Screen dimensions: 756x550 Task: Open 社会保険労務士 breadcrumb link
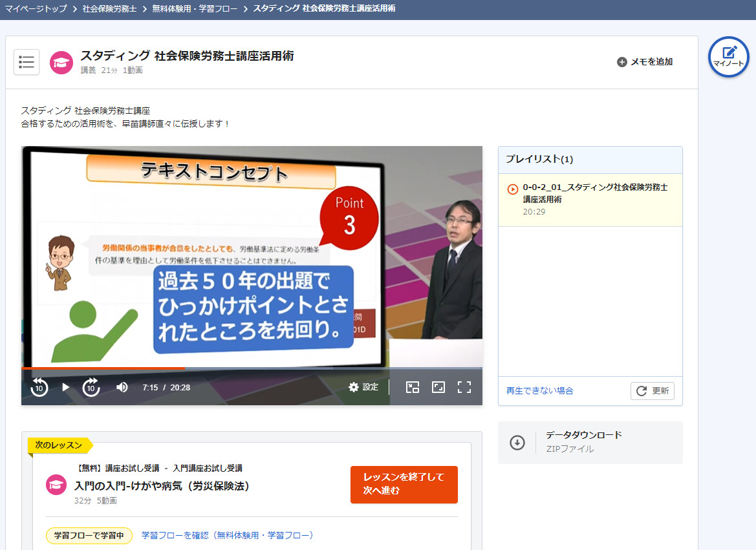tap(109, 8)
